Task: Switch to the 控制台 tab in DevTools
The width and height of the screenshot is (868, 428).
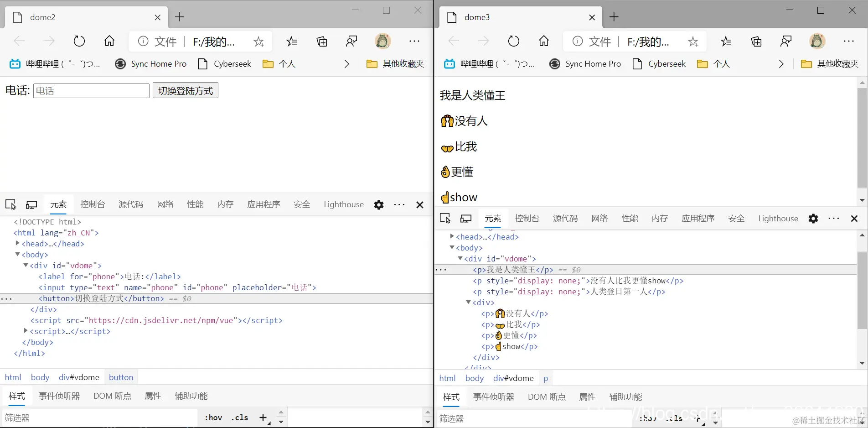Action: (92, 204)
